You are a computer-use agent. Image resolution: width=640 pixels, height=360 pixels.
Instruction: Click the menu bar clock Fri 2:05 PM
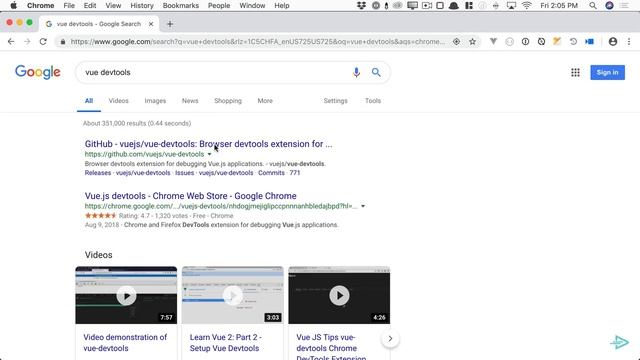[559, 6]
